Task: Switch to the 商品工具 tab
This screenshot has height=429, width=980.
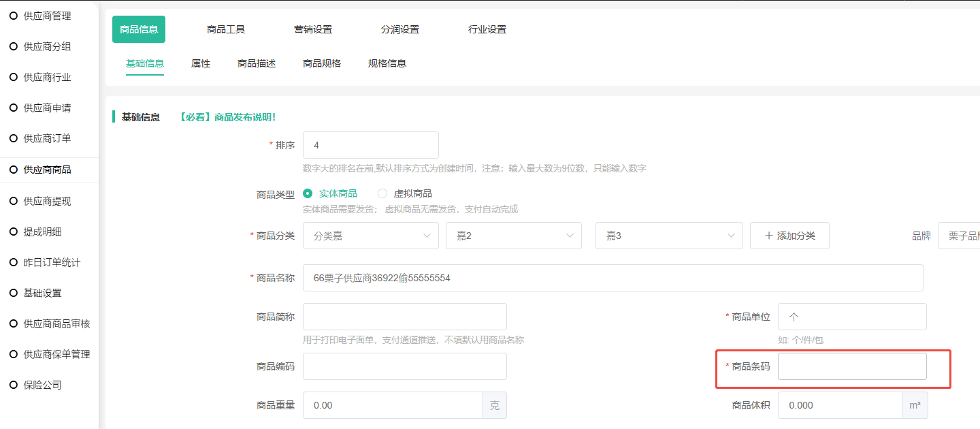Action: (x=226, y=29)
